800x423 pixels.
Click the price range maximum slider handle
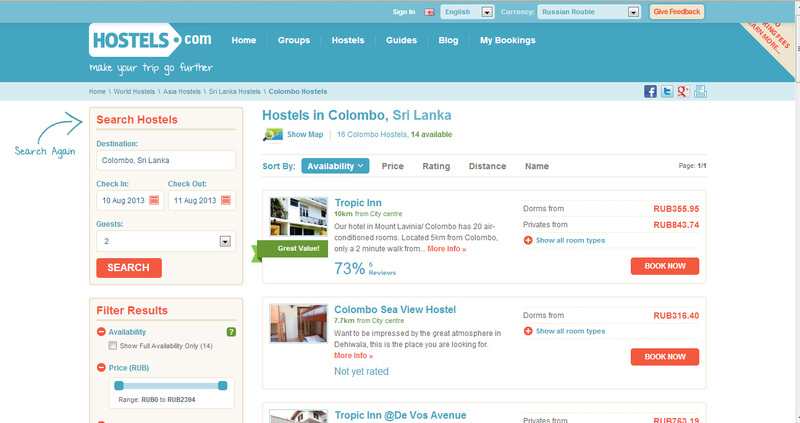coord(222,386)
